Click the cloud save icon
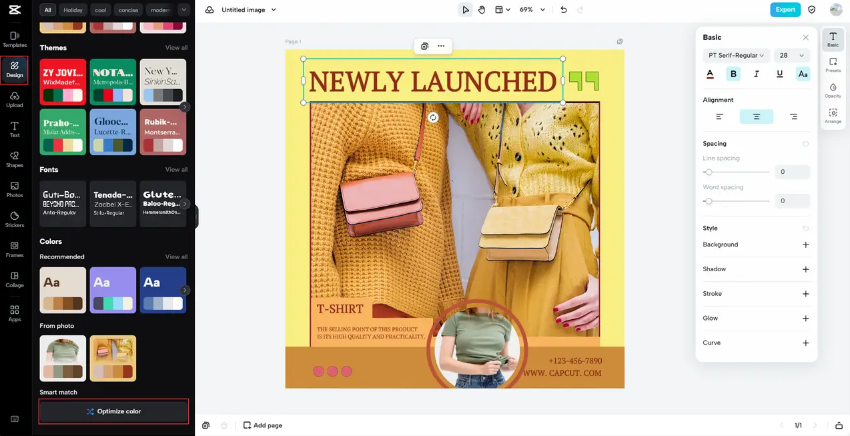The height and width of the screenshot is (436, 850). (209, 10)
